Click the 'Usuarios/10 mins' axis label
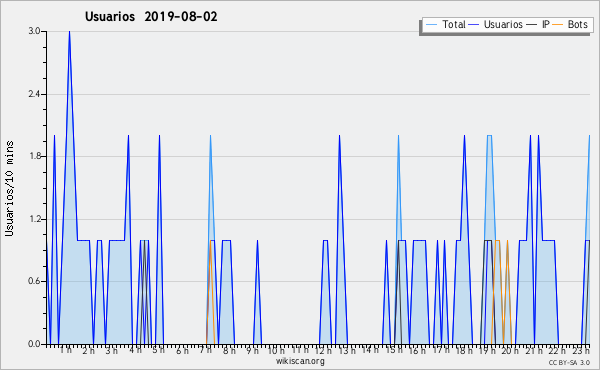The height and width of the screenshot is (370, 600). pyautogui.click(x=9, y=188)
